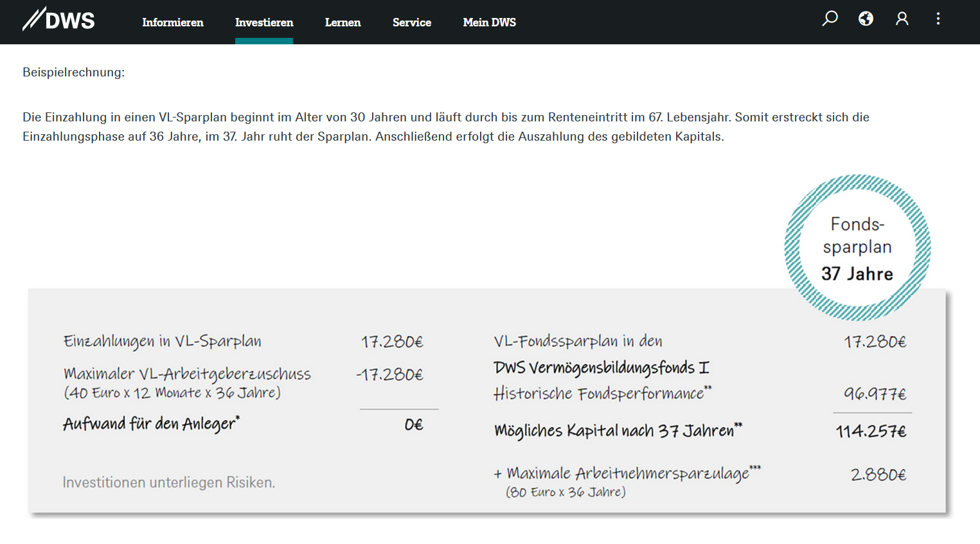Click the VL-Sparplan description paragraph
This screenshot has width=980, height=544.
point(445,127)
